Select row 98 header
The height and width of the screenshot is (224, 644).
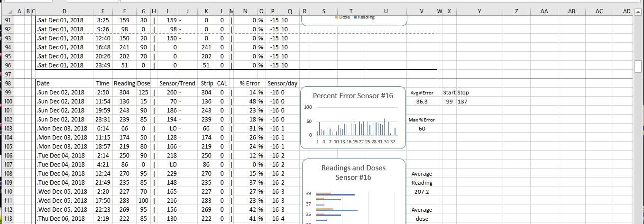tap(7, 83)
